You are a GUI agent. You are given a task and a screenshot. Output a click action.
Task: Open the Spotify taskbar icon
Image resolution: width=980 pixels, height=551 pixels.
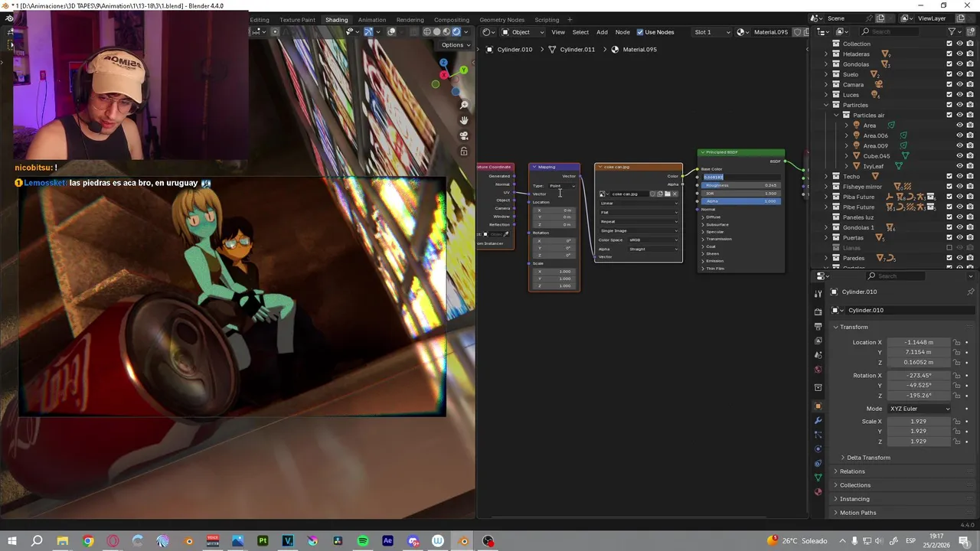(x=363, y=541)
